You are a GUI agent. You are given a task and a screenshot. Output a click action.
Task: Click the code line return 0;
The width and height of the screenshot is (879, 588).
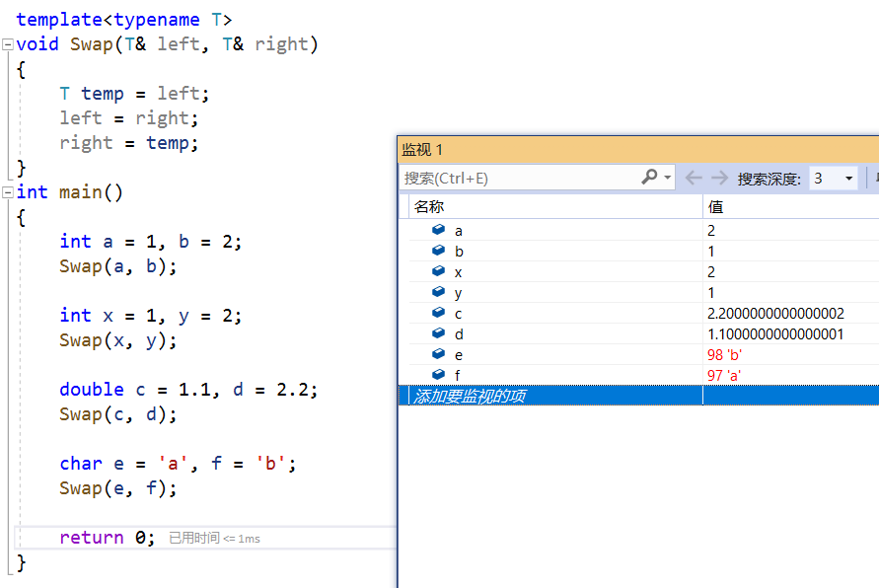pyautogui.click(x=108, y=537)
